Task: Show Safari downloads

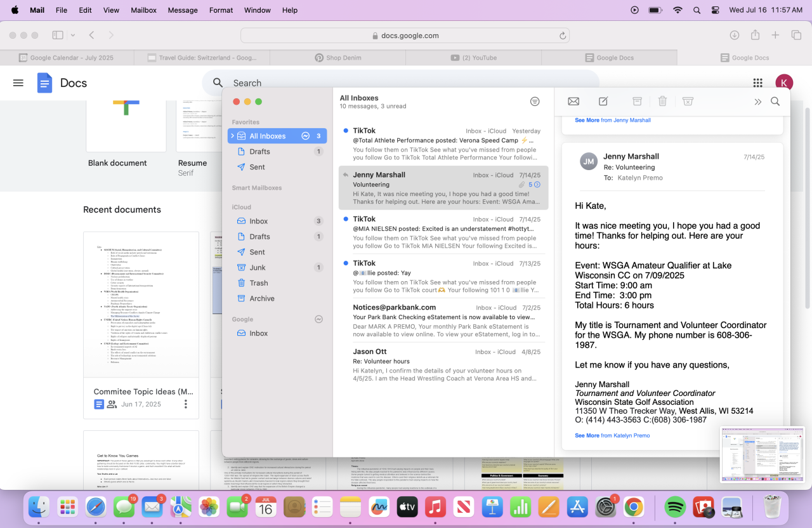Action: 735,36
